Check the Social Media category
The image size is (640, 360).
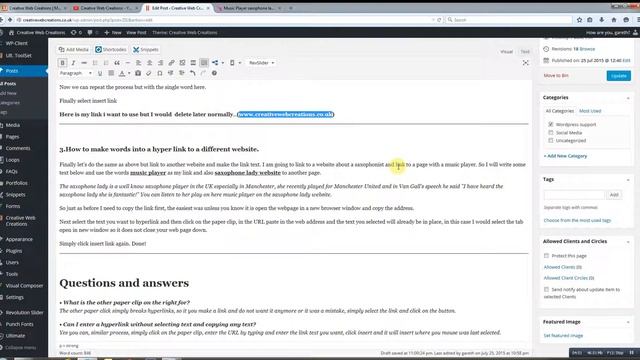(551, 132)
